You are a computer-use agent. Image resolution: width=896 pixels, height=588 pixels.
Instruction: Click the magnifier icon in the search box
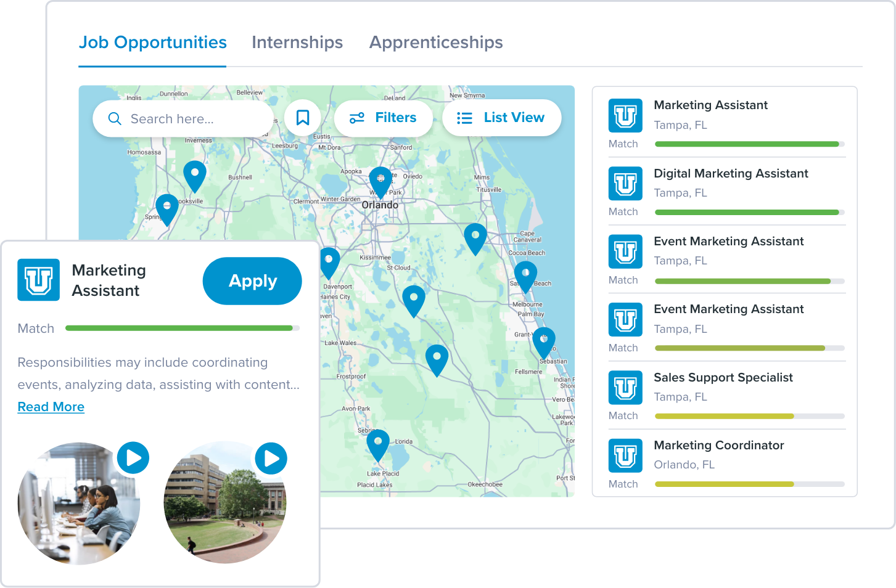click(115, 118)
